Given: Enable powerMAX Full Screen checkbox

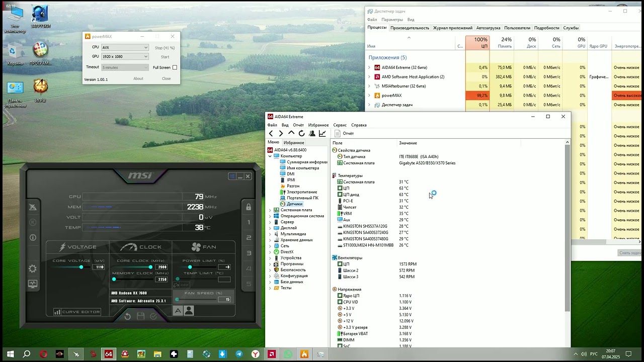Looking at the screenshot, I should 175,67.
